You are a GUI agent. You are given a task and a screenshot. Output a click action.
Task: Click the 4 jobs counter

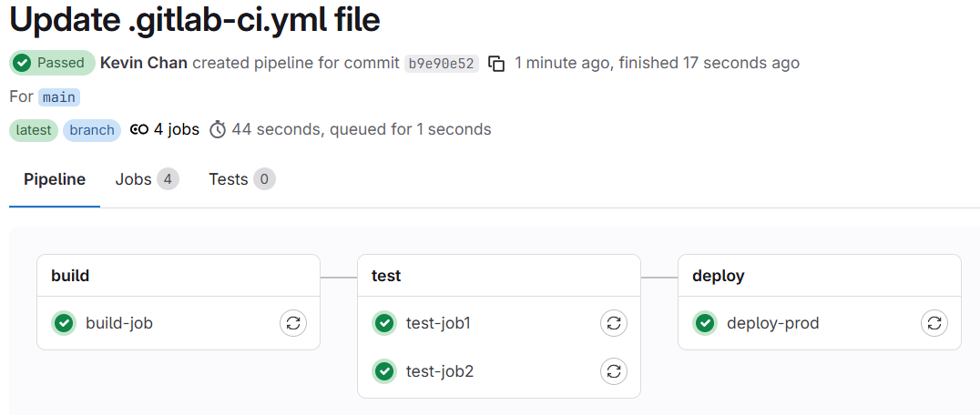coord(166,129)
